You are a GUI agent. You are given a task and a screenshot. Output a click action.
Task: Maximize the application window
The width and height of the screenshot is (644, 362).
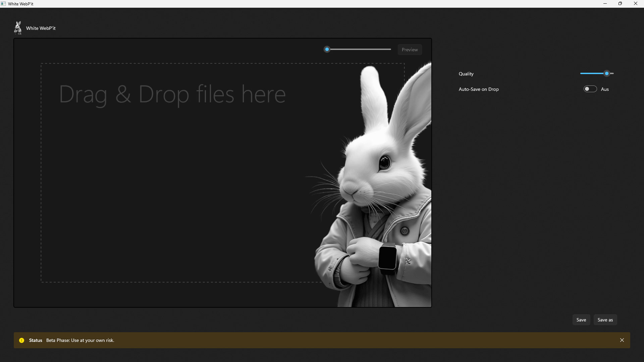pyautogui.click(x=620, y=3)
